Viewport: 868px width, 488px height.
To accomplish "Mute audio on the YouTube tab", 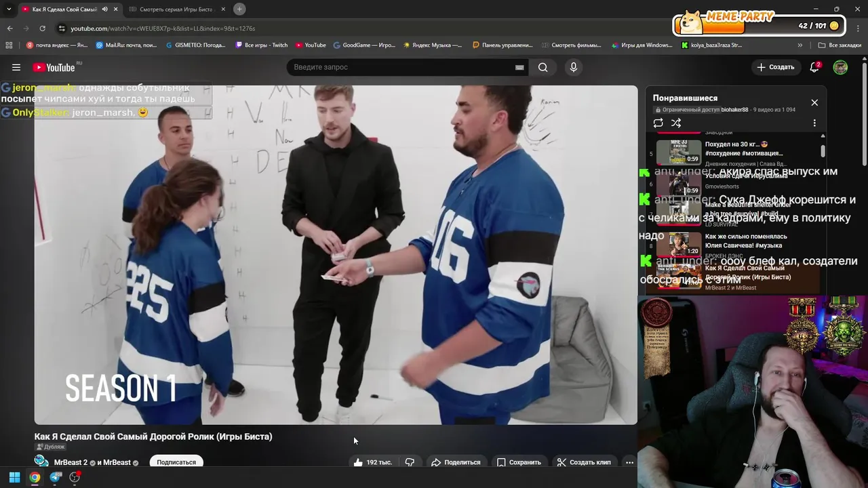I will pyautogui.click(x=104, y=9).
